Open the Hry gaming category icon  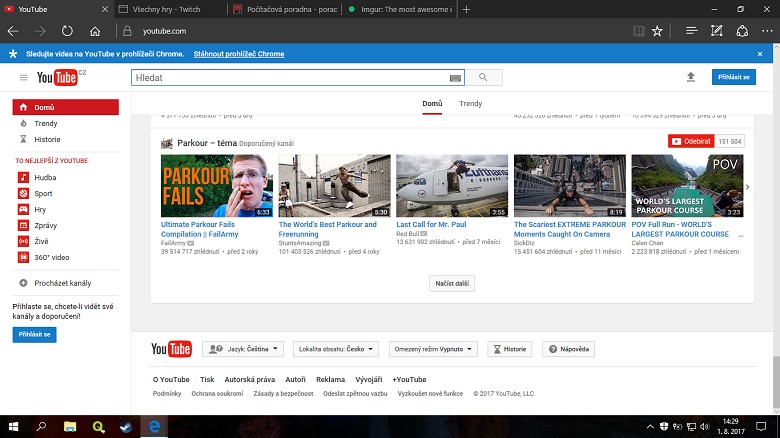click(24, 209)
